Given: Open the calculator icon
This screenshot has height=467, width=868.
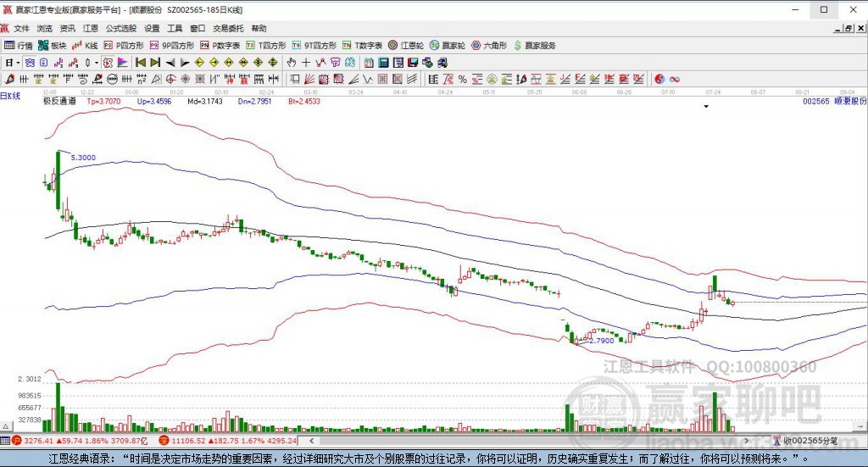Looking at the screenshot, I should [x=383, y=63].
